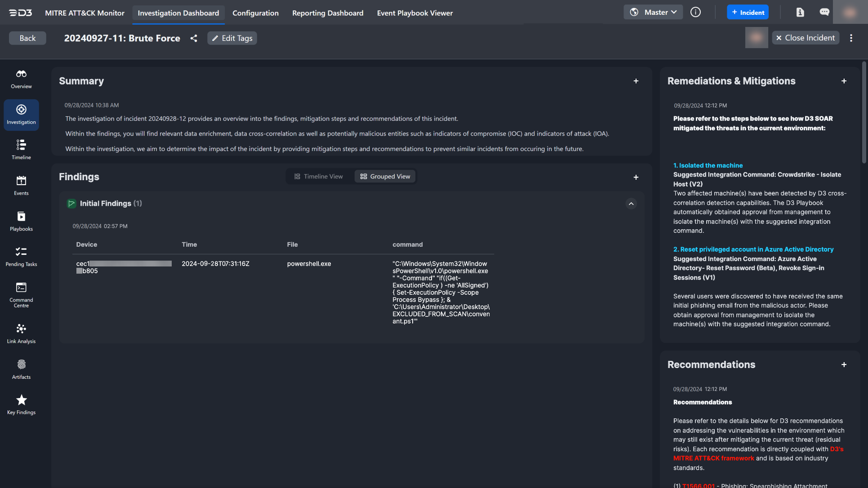
Task: Add a new Remediations & Mitigations entry
Action: pos(844,81)
